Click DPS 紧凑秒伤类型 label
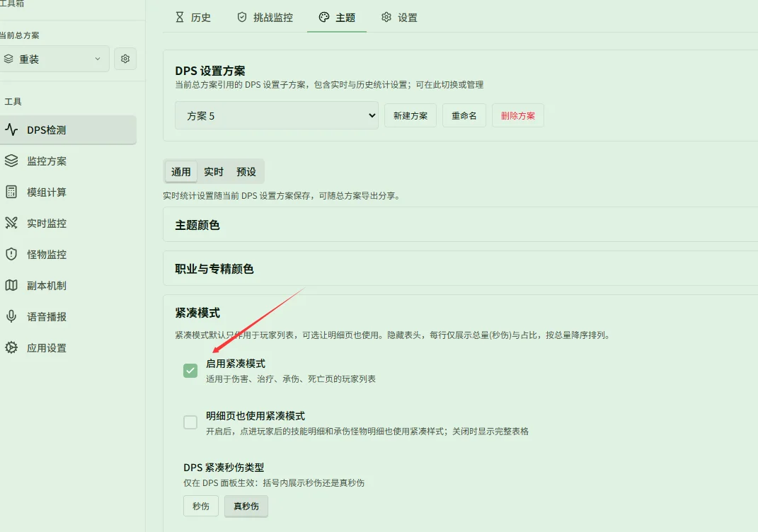This screenshot has width=758, height=532. [224, 467]
